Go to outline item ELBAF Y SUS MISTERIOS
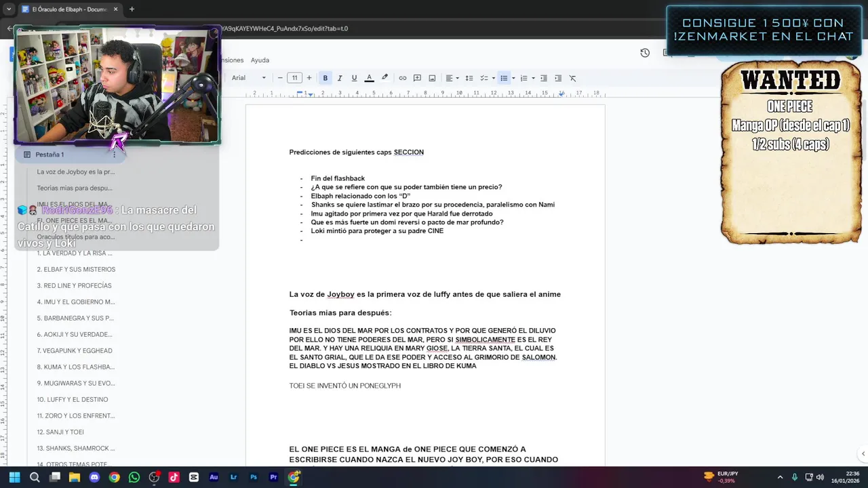This screenshot has width=868, height=488. (76, 269)
